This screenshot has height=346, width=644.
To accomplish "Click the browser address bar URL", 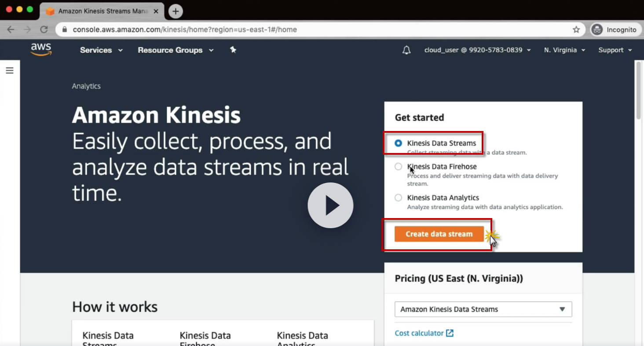I will coord(185,29).
